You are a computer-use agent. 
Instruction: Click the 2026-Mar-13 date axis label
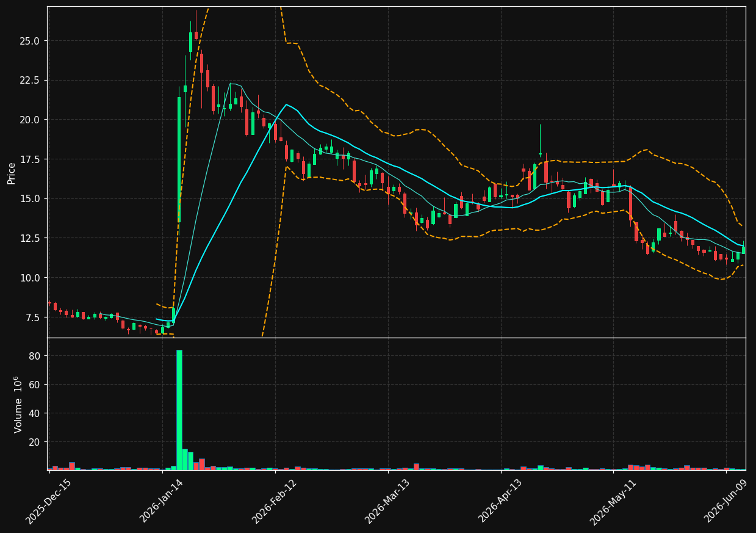coord(387,501)
